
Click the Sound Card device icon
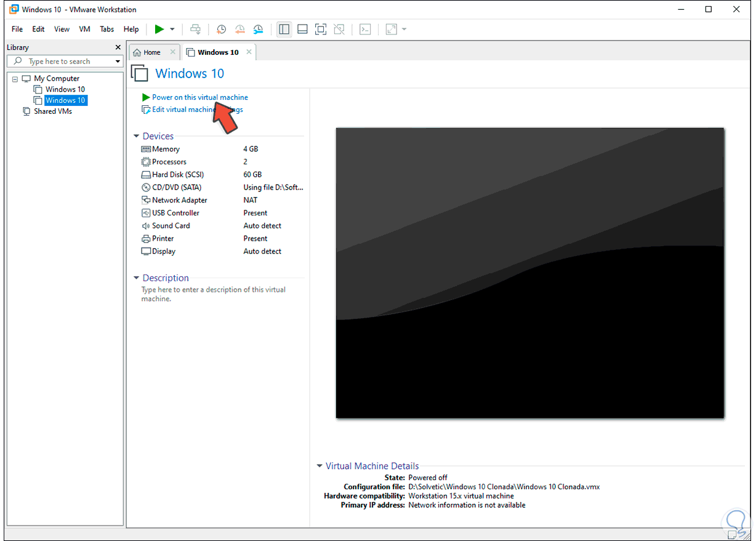pos(146,226)
